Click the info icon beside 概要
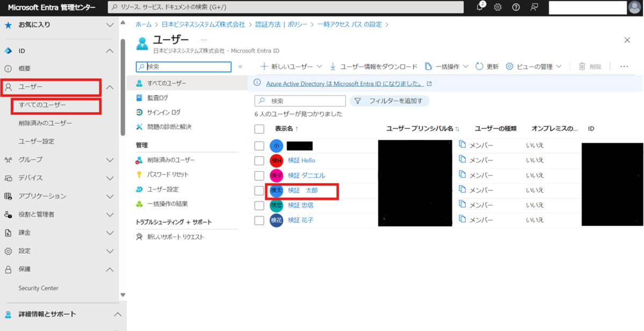Image resolution: width=644 pixels, height=331 pixels. pos(8,69)
